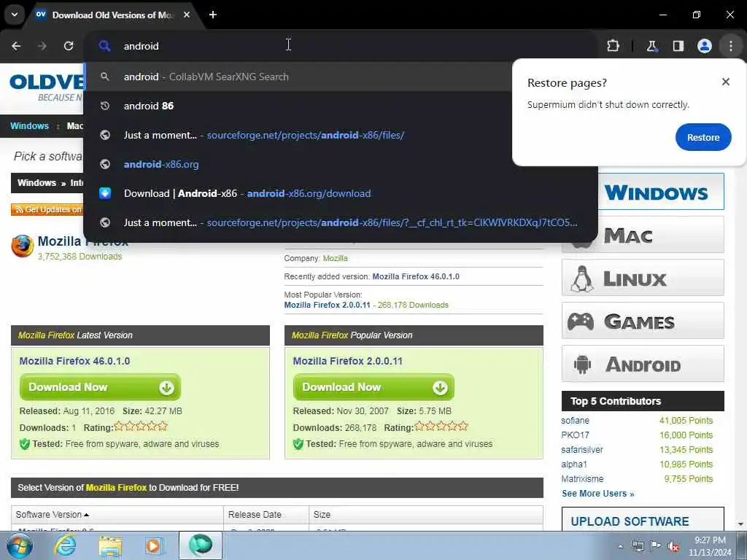
Task: Click Mozilla Firefox 2.0.0.11 title in popular box
Action: pos(348,361)
